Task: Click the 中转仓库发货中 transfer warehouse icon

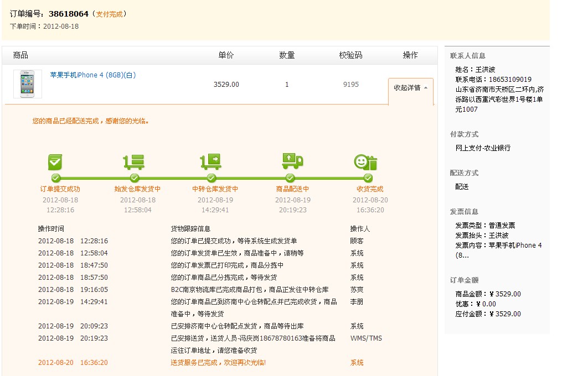Action: [211, 162]
